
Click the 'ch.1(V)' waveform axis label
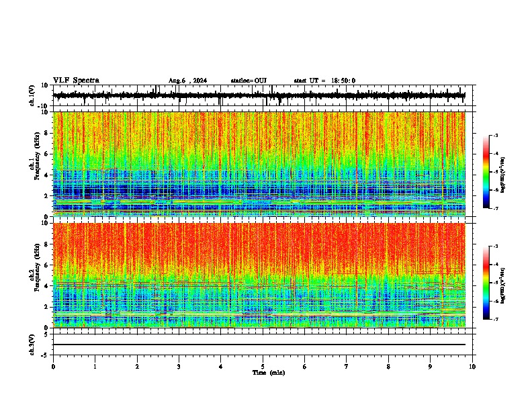point(32,95)
